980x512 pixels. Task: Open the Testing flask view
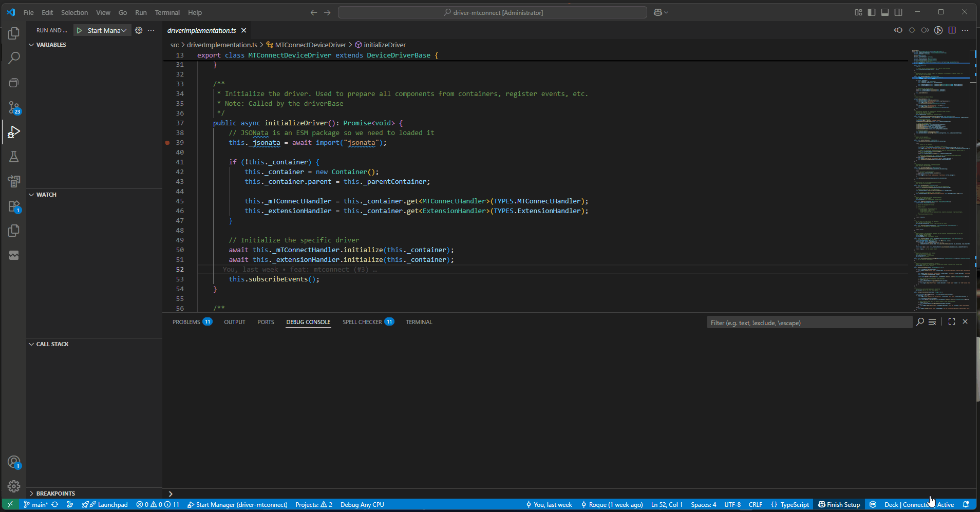14,157
